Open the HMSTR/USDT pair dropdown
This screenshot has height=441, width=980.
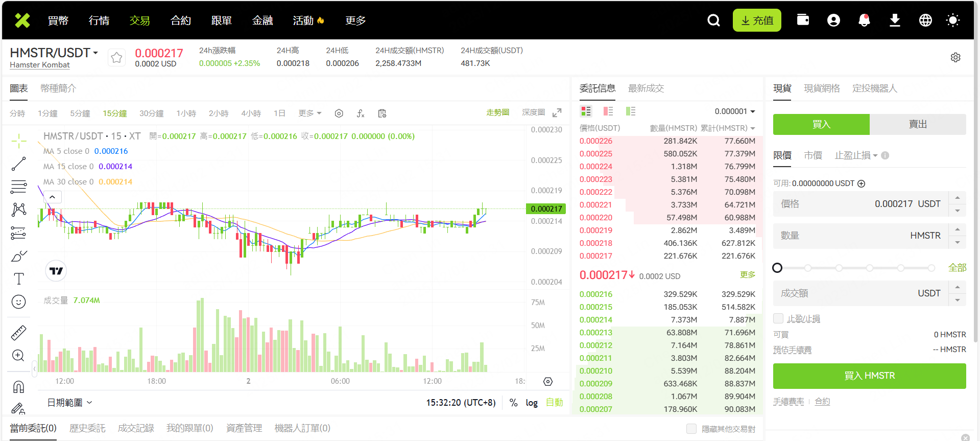[x=95, y=53]
